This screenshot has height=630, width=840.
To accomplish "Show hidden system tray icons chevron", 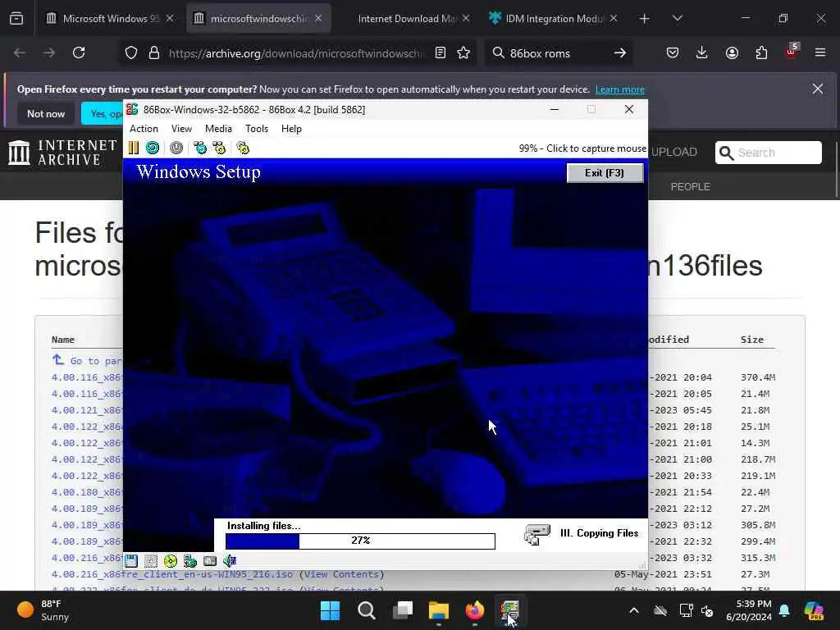I will (634, 610).
